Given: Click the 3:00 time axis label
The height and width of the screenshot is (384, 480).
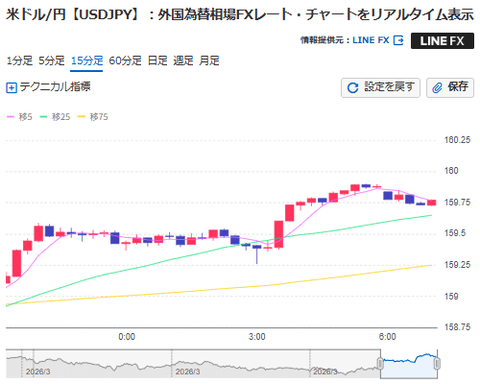Looking at the screenshot, I should tap(257, 337).
